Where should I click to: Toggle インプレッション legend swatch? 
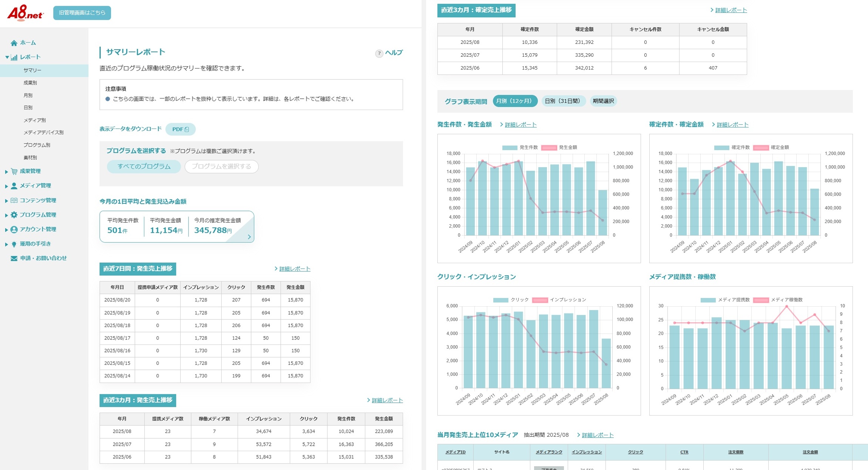tap(540, 300)
